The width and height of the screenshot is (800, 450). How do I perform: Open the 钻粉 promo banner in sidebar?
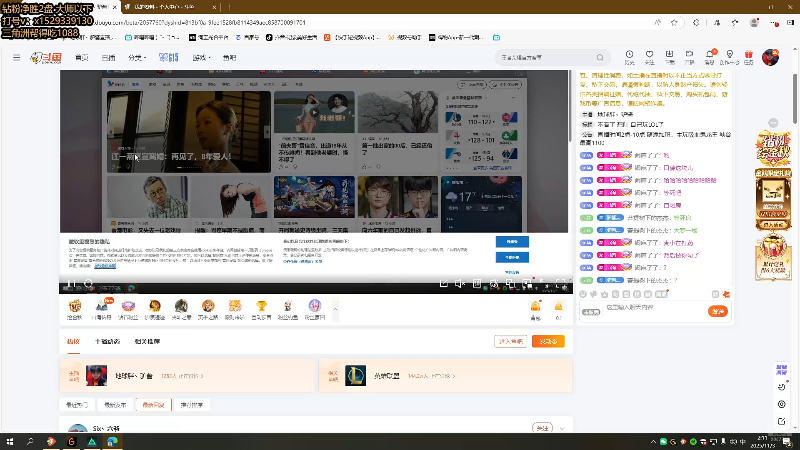point(773,148)
